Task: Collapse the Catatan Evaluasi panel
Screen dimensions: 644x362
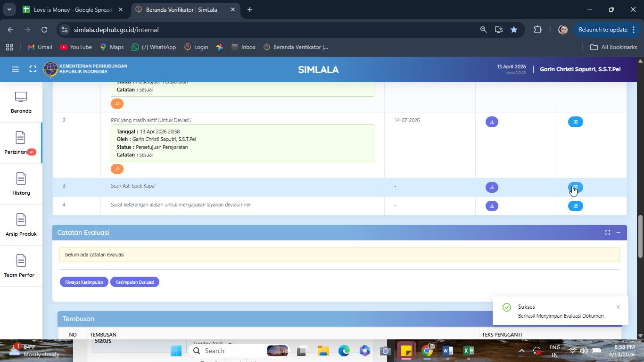Action: [618, 232]
